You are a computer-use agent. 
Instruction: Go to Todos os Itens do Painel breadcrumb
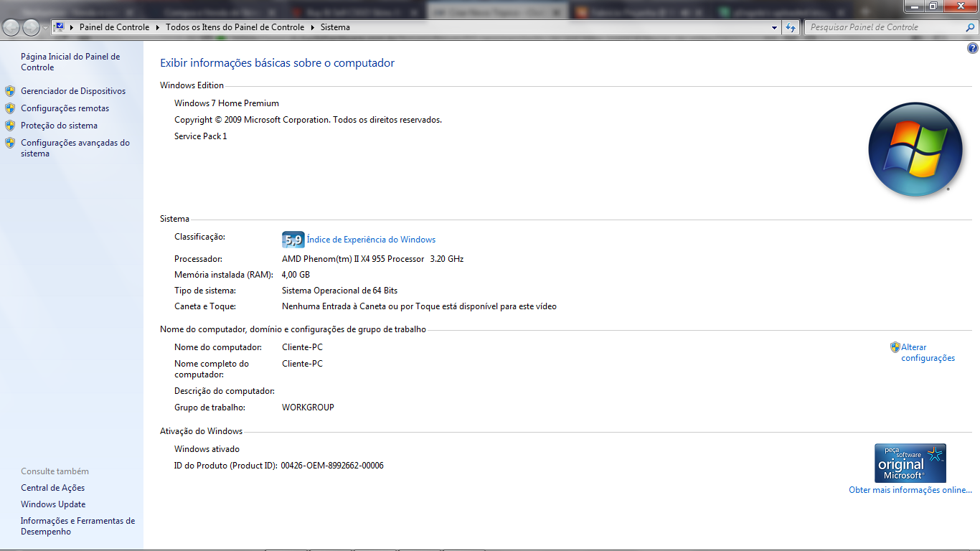pyautogui.click(x=235, y=27)
